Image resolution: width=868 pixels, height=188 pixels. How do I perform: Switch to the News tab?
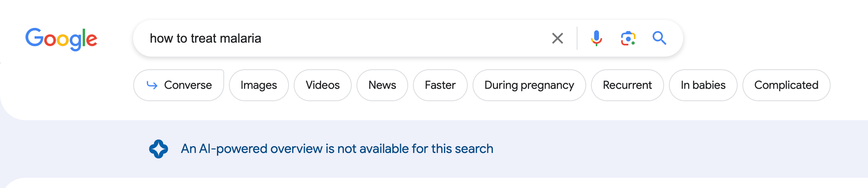[x=382, y=85]
